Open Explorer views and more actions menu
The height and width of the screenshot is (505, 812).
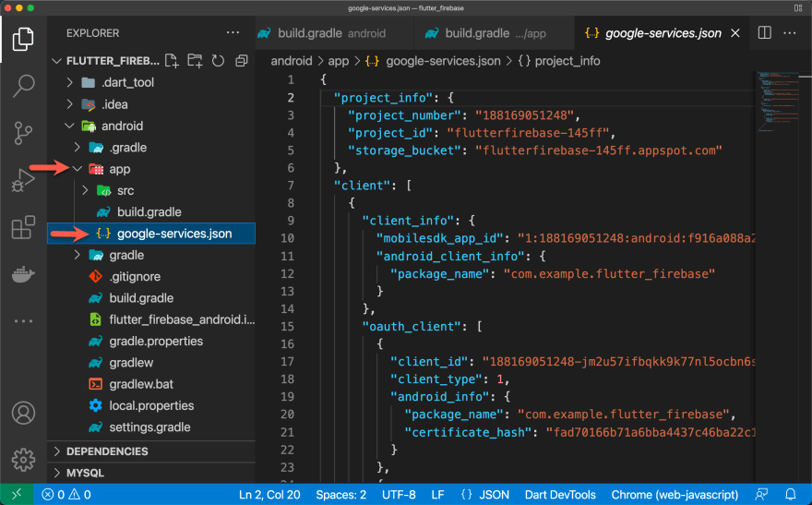point(233,32)
